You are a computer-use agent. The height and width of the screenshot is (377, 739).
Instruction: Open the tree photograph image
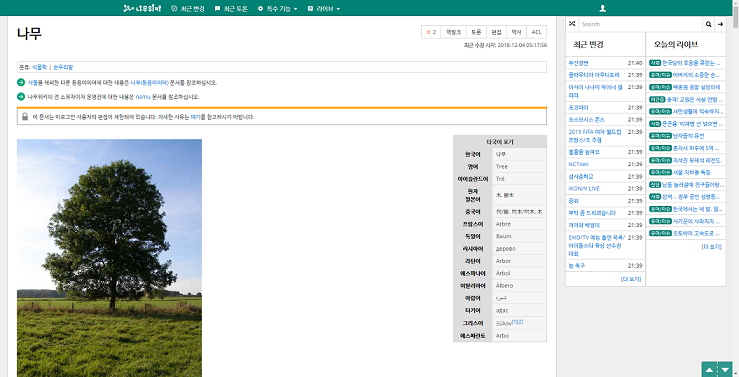[x=109, y=258]
